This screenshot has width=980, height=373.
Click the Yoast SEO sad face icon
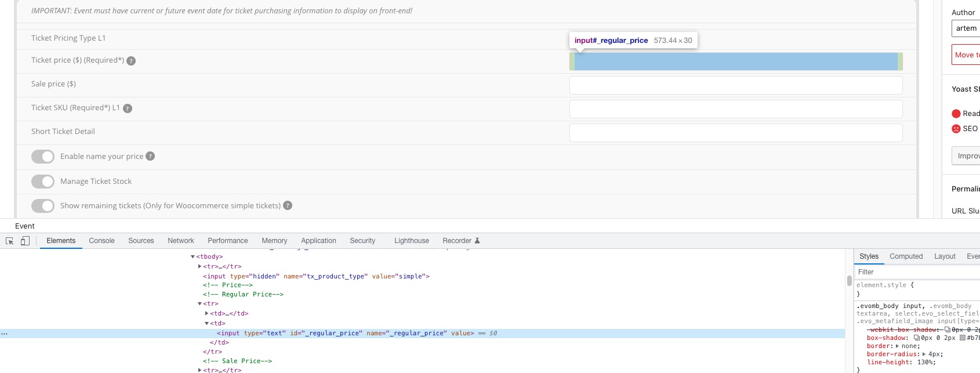pos(956,129)
